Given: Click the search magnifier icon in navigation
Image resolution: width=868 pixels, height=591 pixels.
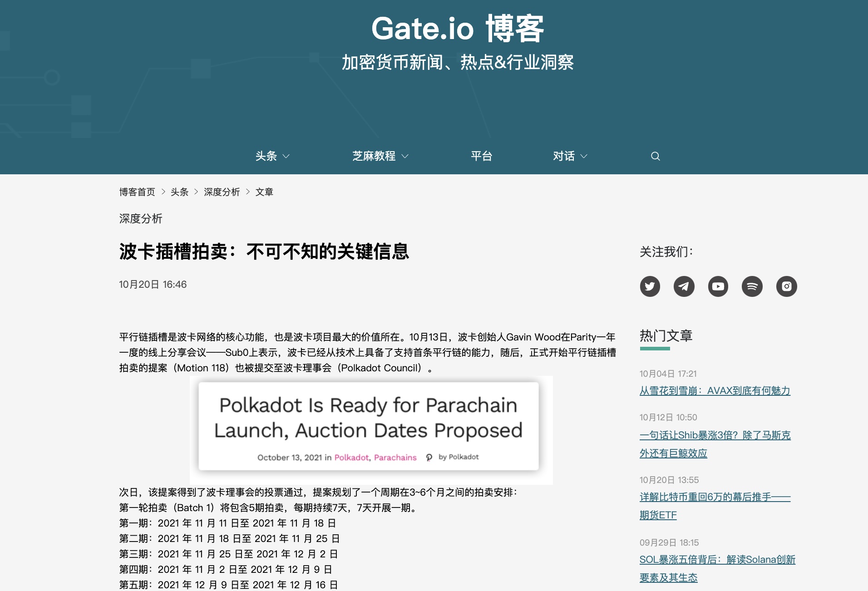Looking at the screenshot, I should [x=655, y=156].
